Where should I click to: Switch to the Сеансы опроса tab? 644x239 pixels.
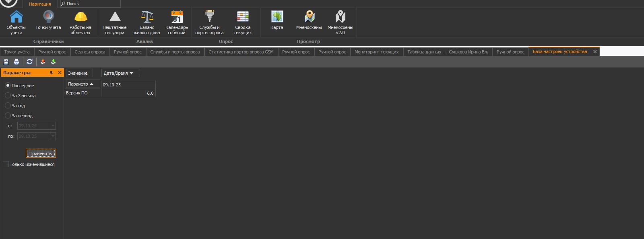[x=90, y=52]
